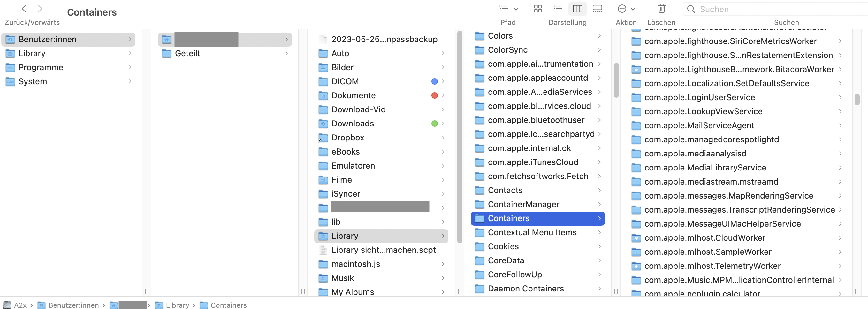Viewport: 868px width, 309px height.
Task: Select the lib folder
Action: coord(381,222)
